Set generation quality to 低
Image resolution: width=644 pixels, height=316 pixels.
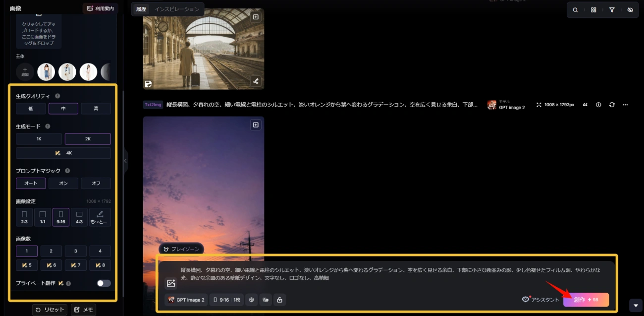31,109
